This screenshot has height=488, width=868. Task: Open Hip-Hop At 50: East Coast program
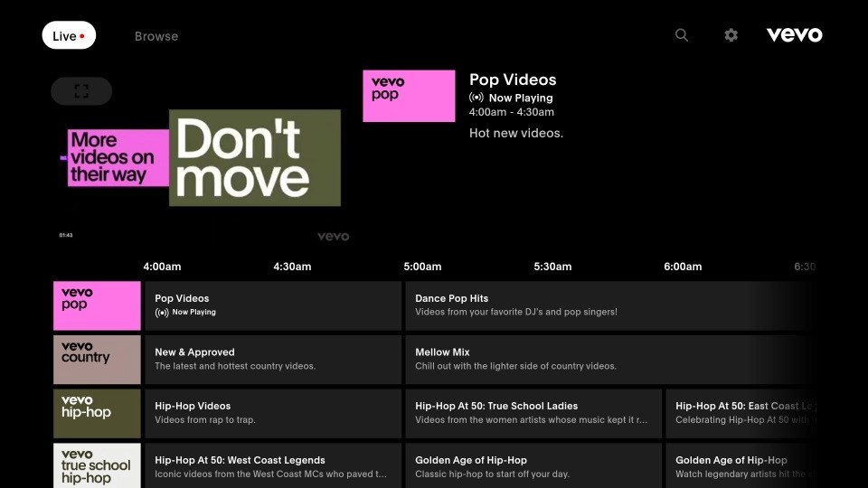click(x=741, y=413)
